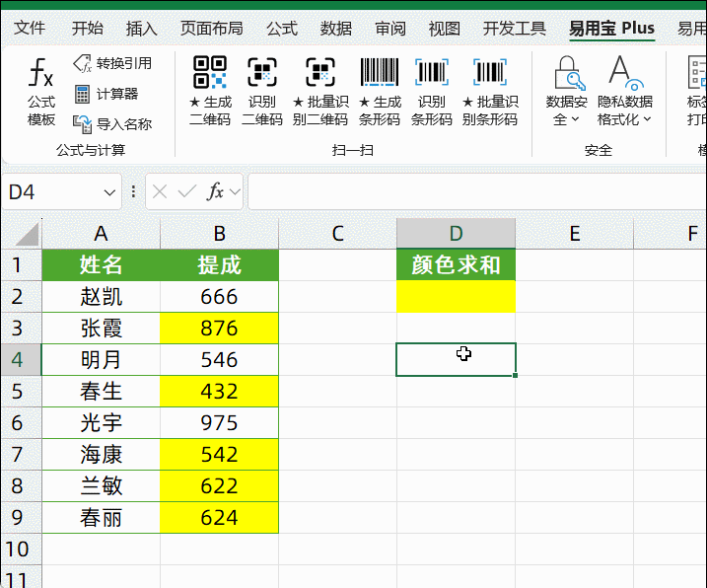Select the yellow cell D2 under 颜色求和
707x588 pixels.
pyautogui.click(x=456, y=297)
